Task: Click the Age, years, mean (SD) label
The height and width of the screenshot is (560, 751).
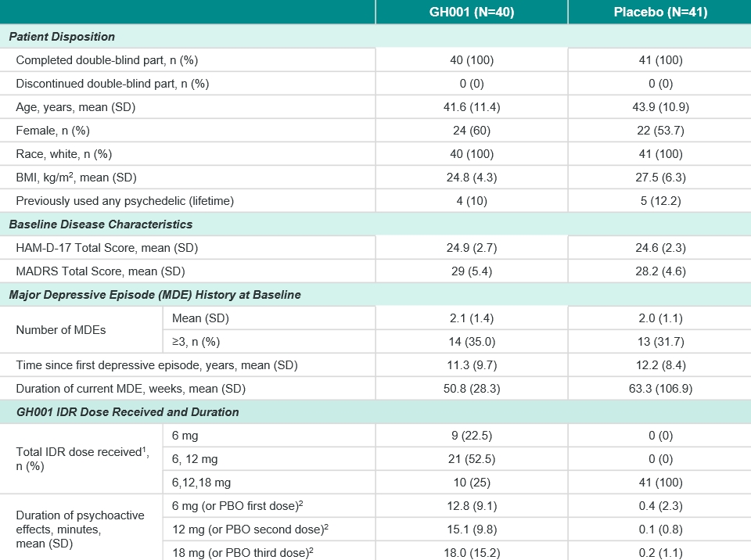Action: [x=76, y=107]
